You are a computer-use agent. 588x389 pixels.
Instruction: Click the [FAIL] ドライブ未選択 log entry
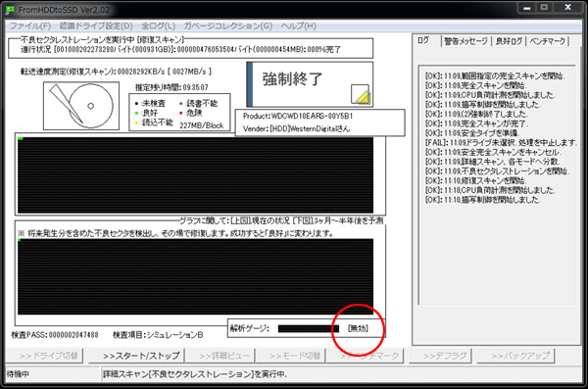[x=501, y=142]
